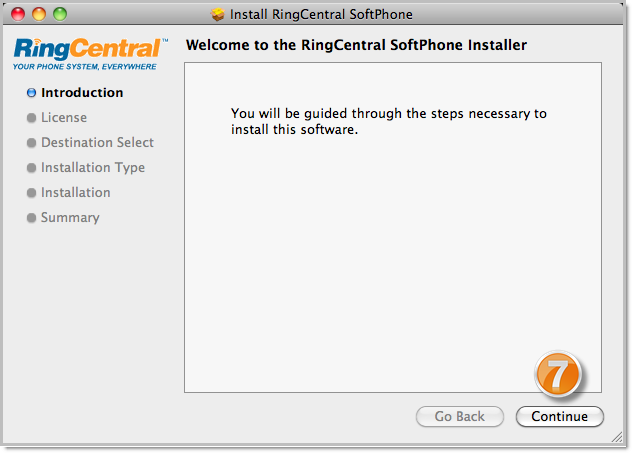Click the Continue button
Screen dimensions: 632x453
(559, 416)
